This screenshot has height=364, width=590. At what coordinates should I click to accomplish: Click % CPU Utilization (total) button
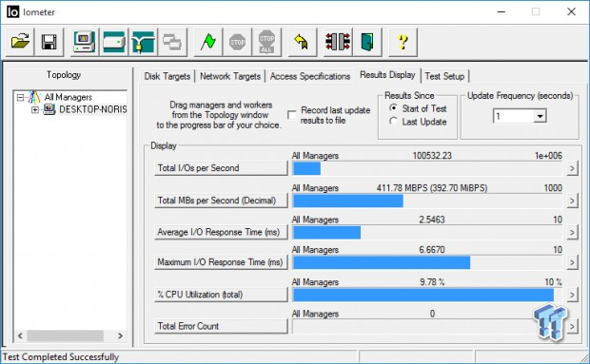click(x=221, y=295)
